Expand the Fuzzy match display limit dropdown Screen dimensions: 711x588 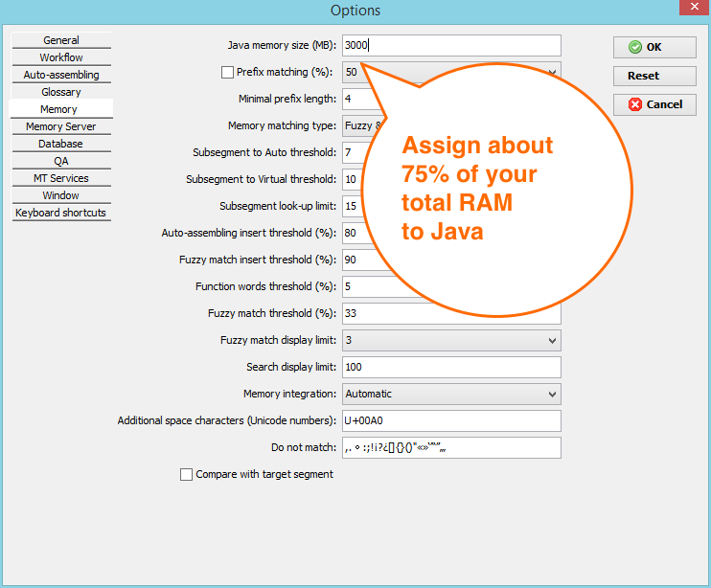click(551, 340)
